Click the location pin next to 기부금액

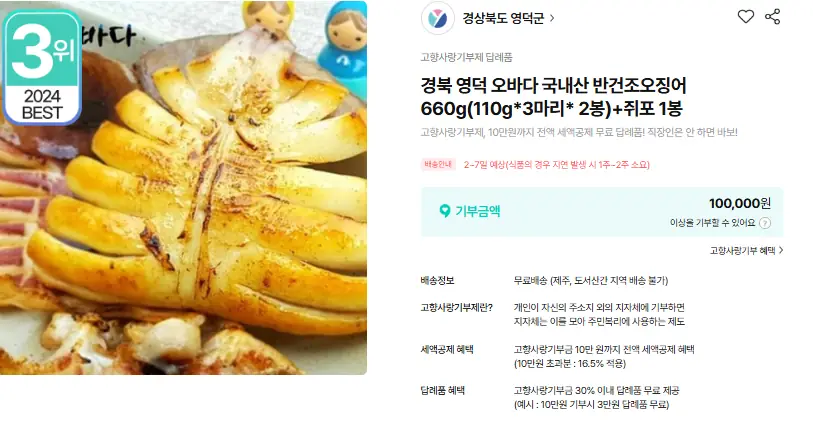coord(444,211)
